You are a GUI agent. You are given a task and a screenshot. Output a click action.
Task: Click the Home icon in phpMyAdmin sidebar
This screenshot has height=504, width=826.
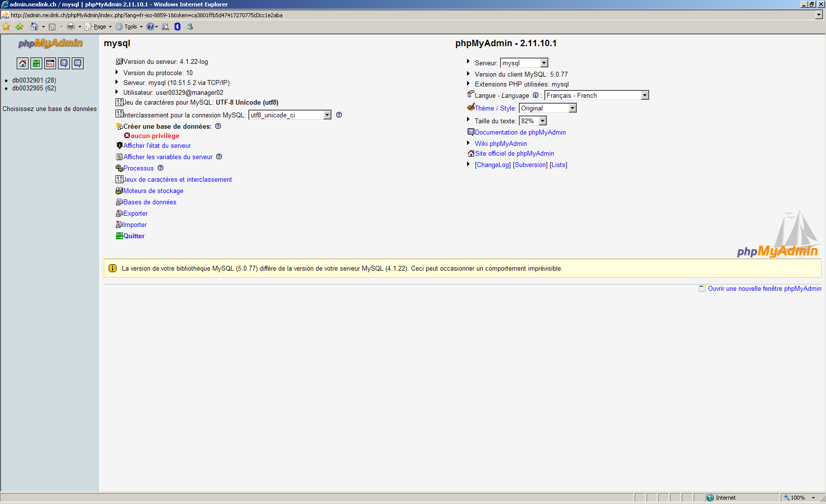23,63
